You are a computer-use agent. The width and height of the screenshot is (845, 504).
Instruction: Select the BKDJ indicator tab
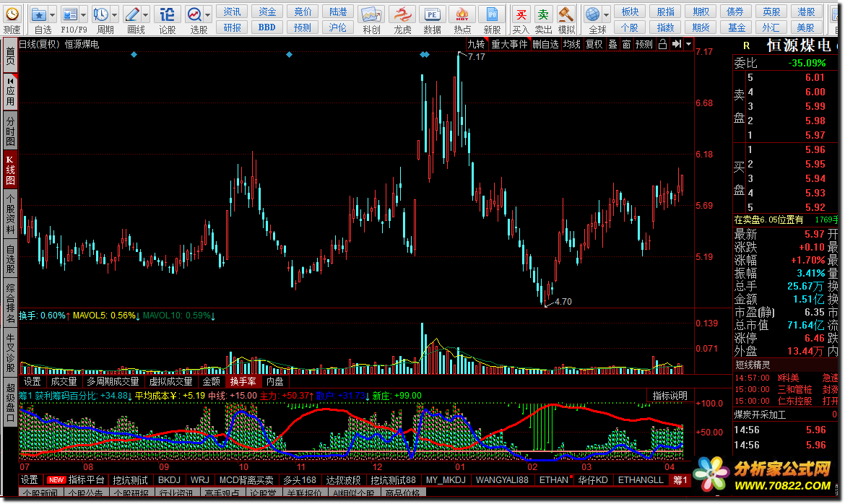click(169, 479)
